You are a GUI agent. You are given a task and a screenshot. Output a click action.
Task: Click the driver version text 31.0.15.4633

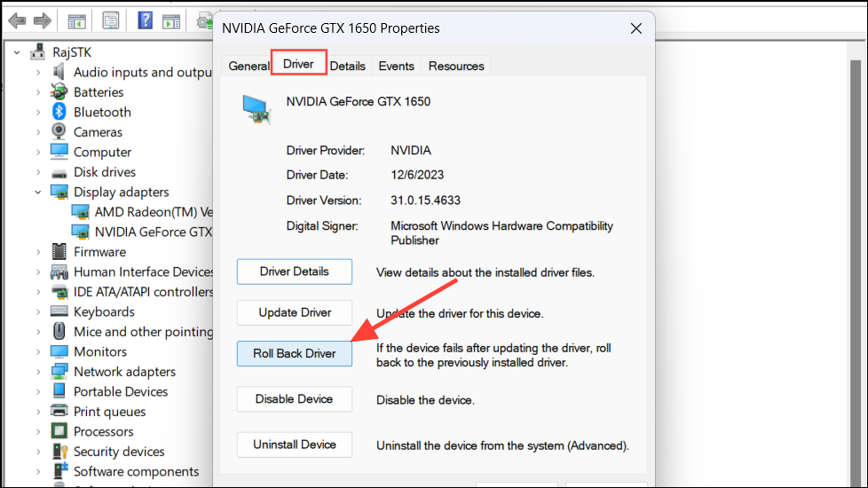coord(426,201)
